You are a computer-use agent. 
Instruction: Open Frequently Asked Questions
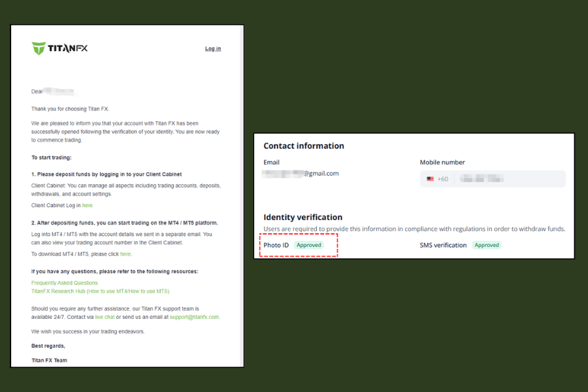click(65, 283)
